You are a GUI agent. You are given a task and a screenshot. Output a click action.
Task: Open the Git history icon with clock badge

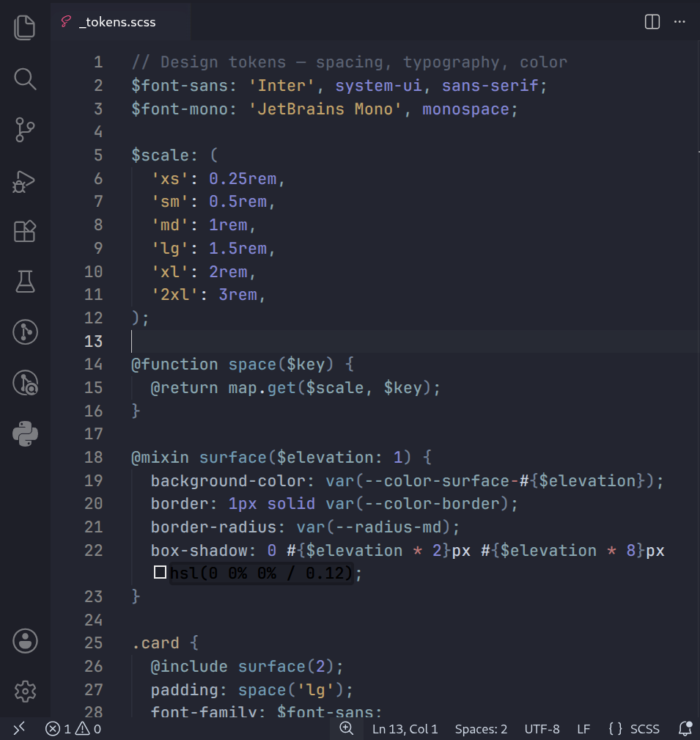pyautogui.click(x=25, y=383)
